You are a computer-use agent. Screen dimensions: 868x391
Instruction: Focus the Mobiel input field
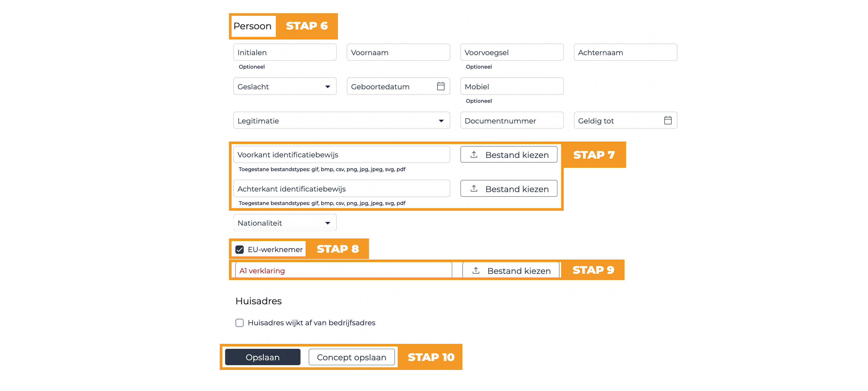512,86
